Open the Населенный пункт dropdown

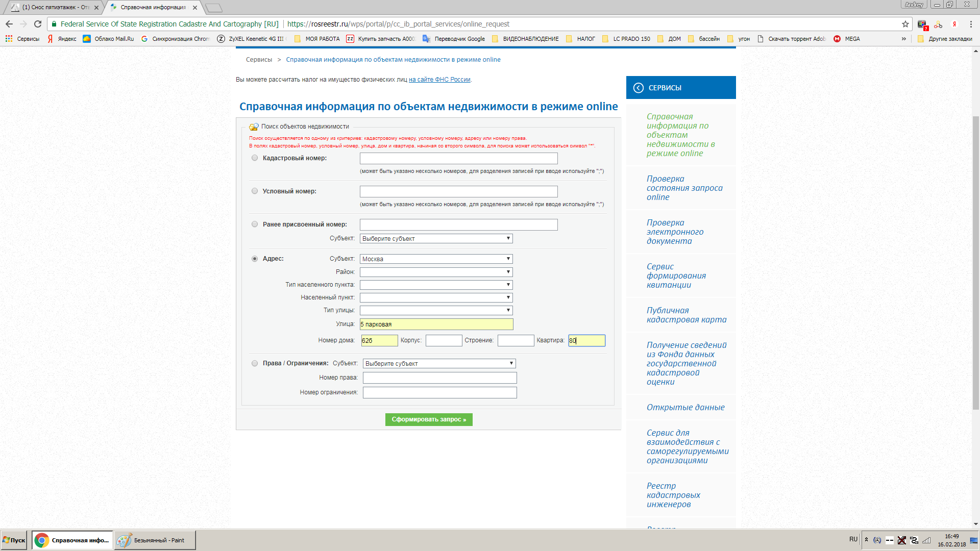[x=436, y=297]
